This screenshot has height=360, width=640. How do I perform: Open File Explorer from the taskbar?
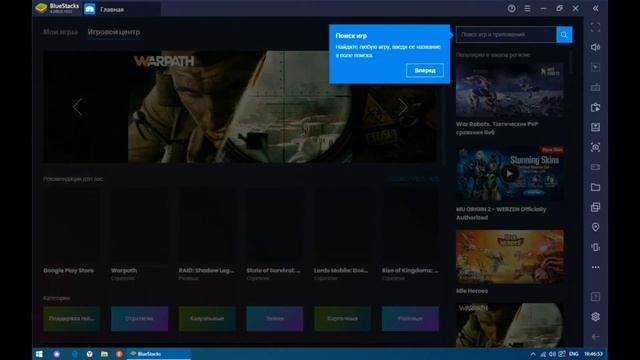point(104,354)
